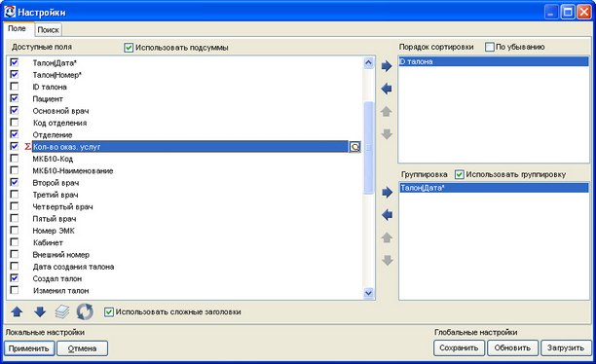Screen dimensions: 596x364
Task: Click fields list scrollbar up arrow
Action: 368,62
